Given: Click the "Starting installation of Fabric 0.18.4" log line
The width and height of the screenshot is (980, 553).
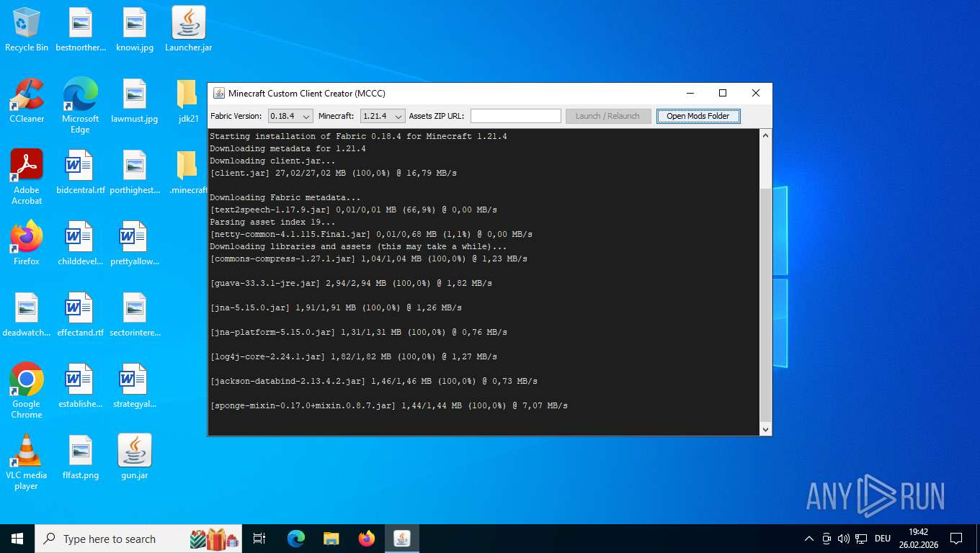Looking at the screenshot, I should (358, 136).
